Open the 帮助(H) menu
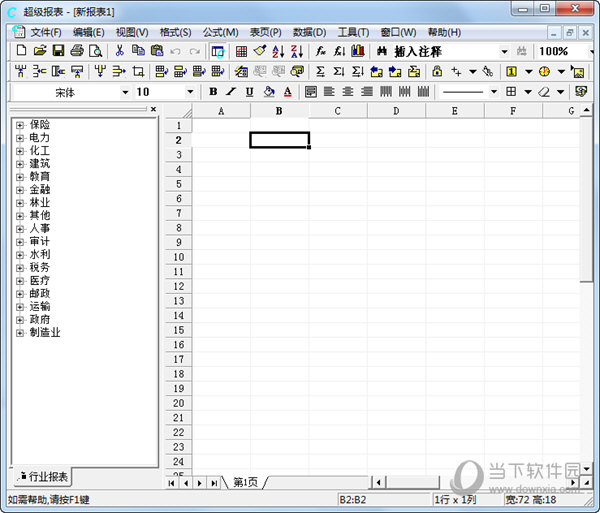Image resolution: width=600 pixels, height=513 pixels. [444, 33]
